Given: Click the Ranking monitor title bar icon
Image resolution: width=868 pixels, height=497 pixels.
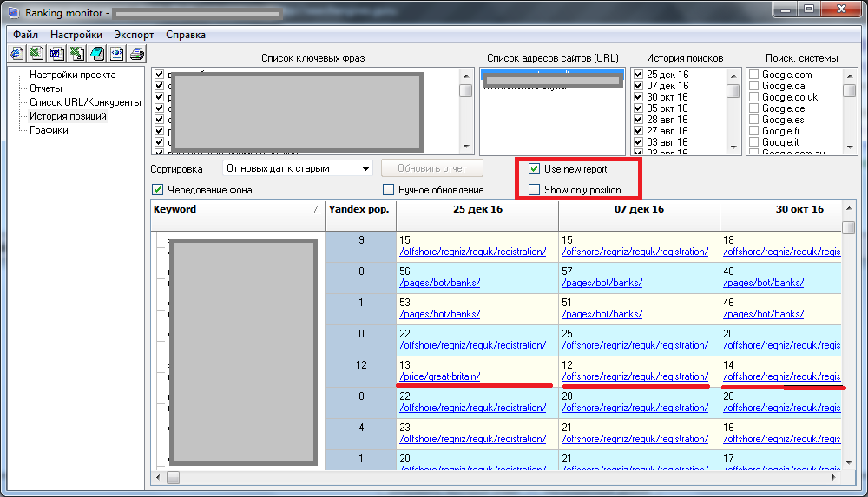Looking at the screenshot, I should click(13, 12).
